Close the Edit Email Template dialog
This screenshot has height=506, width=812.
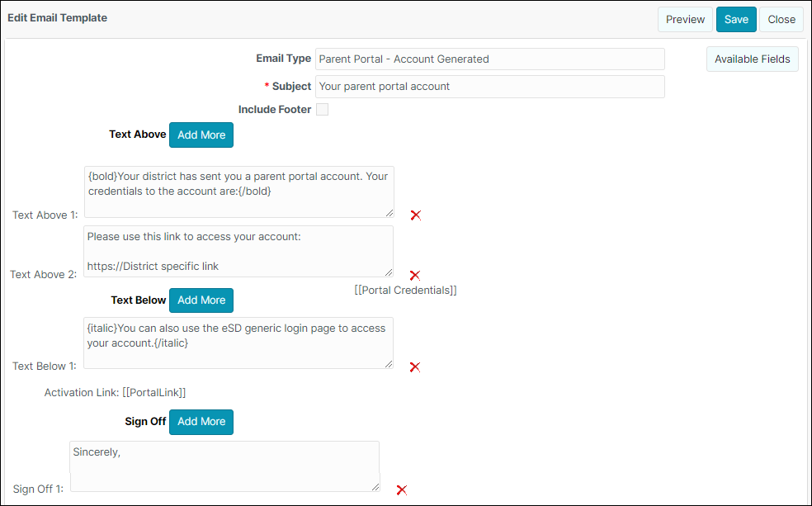tap(781, 19)
